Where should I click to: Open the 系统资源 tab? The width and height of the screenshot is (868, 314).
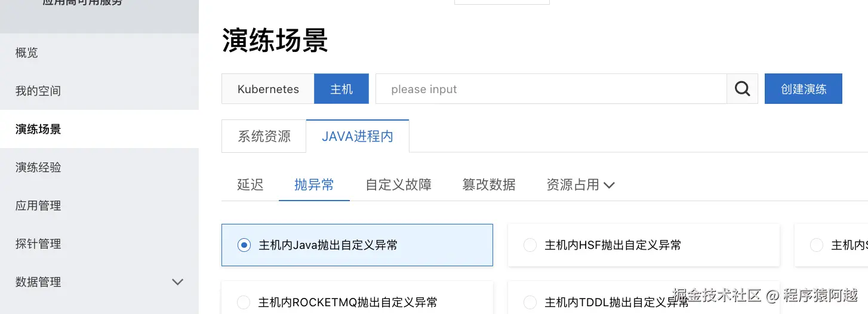click(264, 136)
